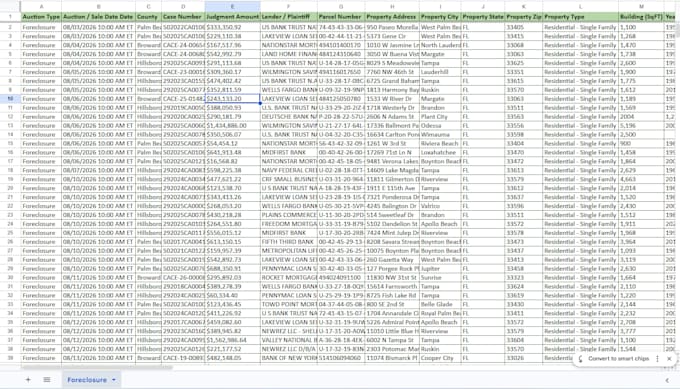680x389 pixels.
Task: Click the 'Property State' header cell
Action: coord(483,17)
